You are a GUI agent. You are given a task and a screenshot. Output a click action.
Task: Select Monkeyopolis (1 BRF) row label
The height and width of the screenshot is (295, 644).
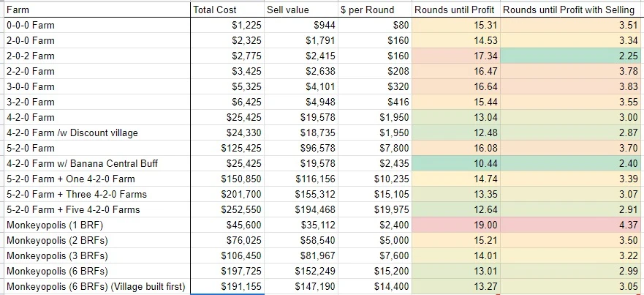click(95, 225)
